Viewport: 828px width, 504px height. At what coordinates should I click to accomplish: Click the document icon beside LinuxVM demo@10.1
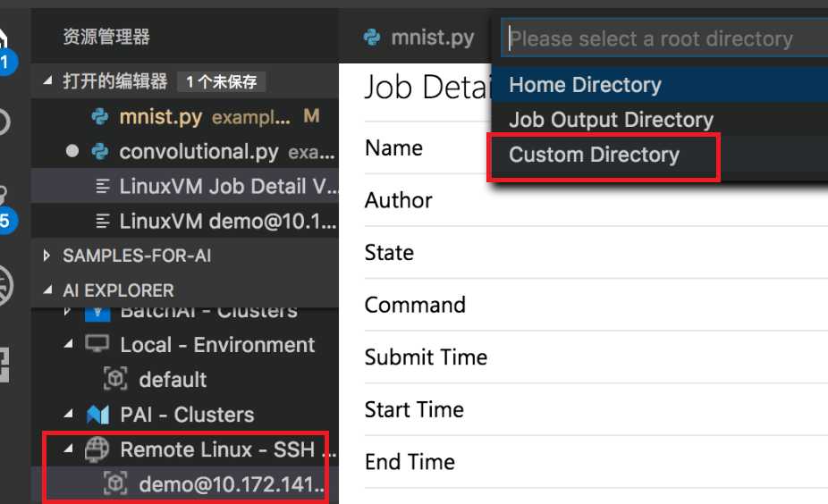point(102,221)
